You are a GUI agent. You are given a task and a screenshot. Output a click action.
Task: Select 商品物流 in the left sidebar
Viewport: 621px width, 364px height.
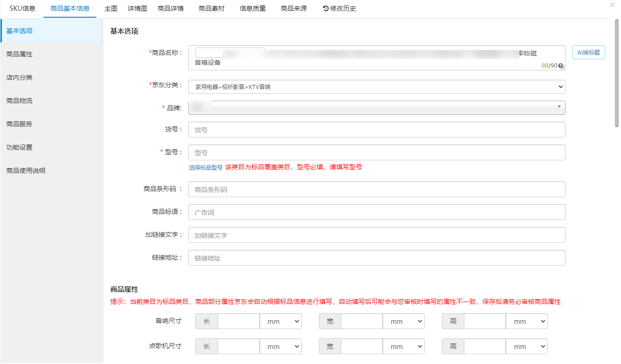tap(20, 101)
